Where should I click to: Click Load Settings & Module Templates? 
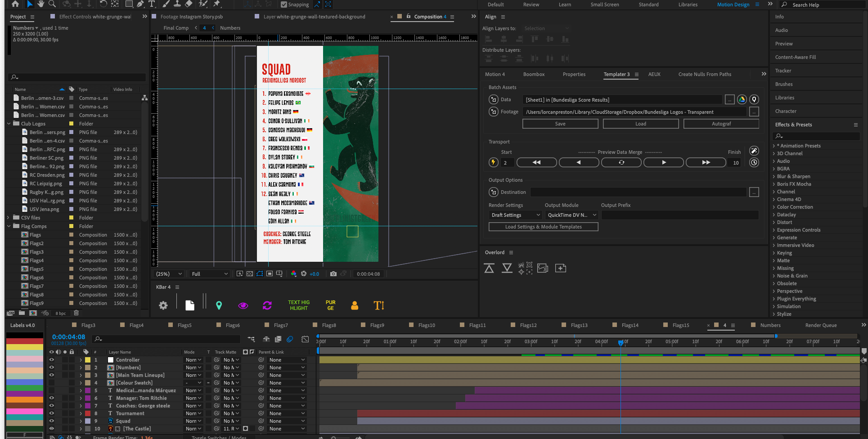click(544, 227)
